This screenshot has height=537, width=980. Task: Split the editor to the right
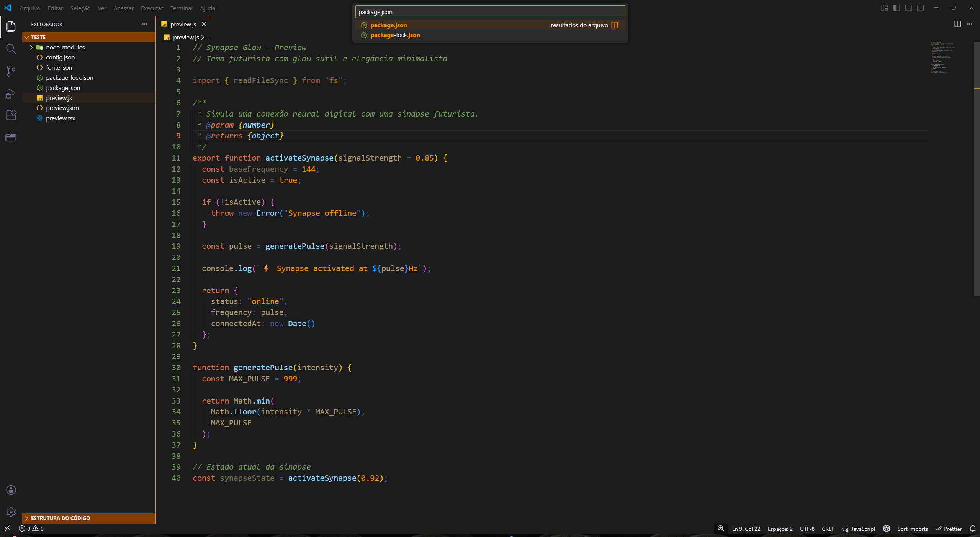(x=957, y=24)
